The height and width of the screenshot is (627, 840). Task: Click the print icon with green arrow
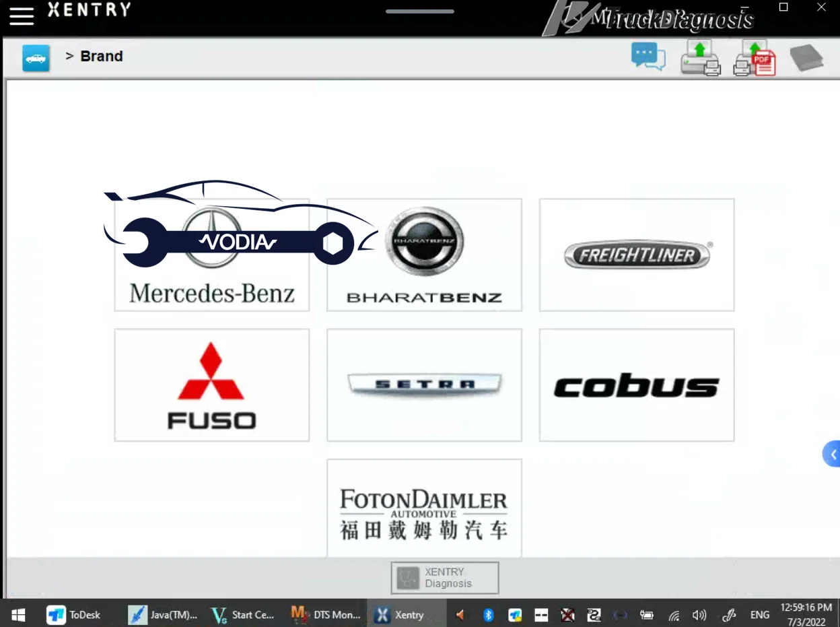pos(701,57)
